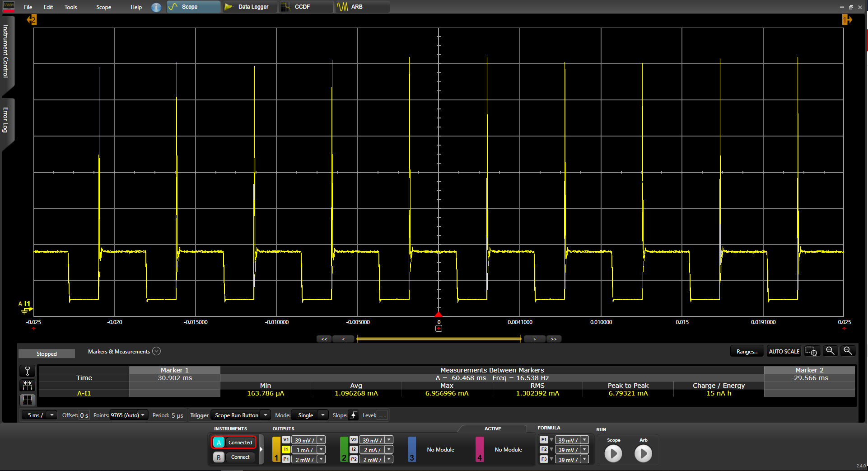
Task: Click the Marker 2 handle at top left of the graph
Action: pos(32,19)
